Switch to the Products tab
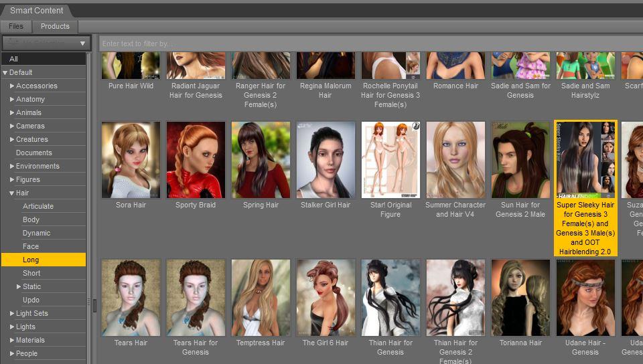Image resolution: width=643 pixels, height=364 pixels. click(x=55, y=26)
